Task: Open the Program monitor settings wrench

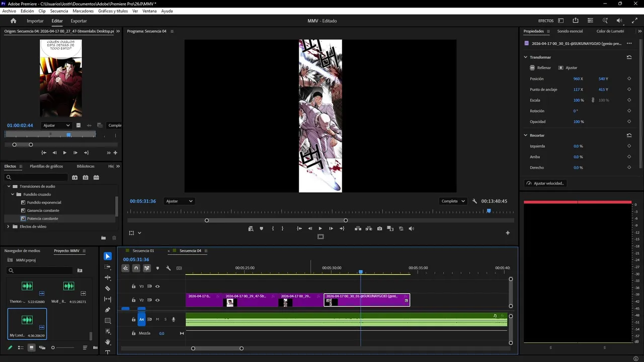Action: [474, 201]
